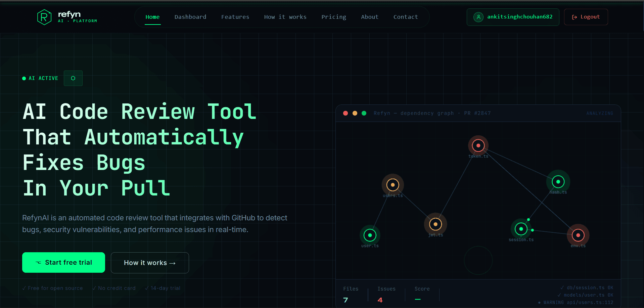Viewport: 644px width, 308px height.
Task: Select the token.ts node in the graph
Action: 478,145
